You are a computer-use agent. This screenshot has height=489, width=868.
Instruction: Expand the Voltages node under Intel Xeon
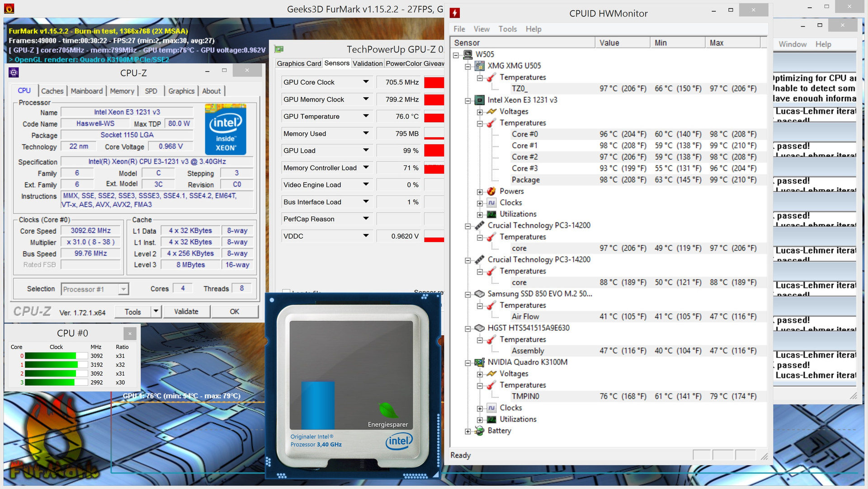coord(480,112)
